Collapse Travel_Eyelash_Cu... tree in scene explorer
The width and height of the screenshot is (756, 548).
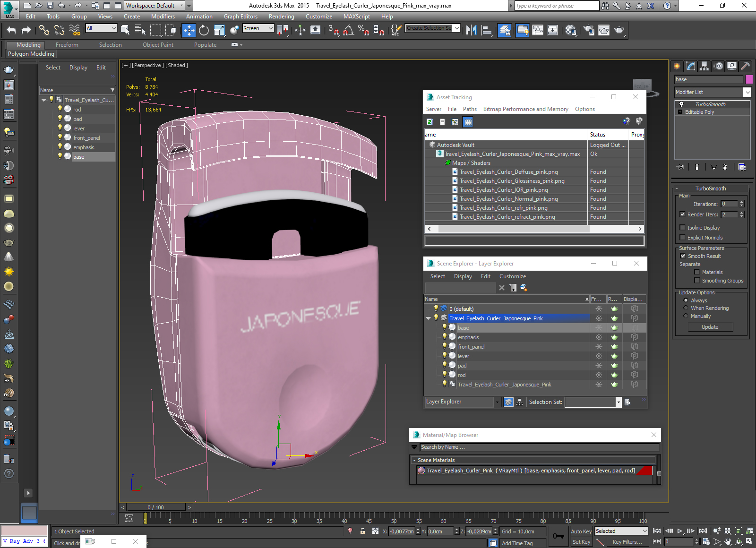44,100
